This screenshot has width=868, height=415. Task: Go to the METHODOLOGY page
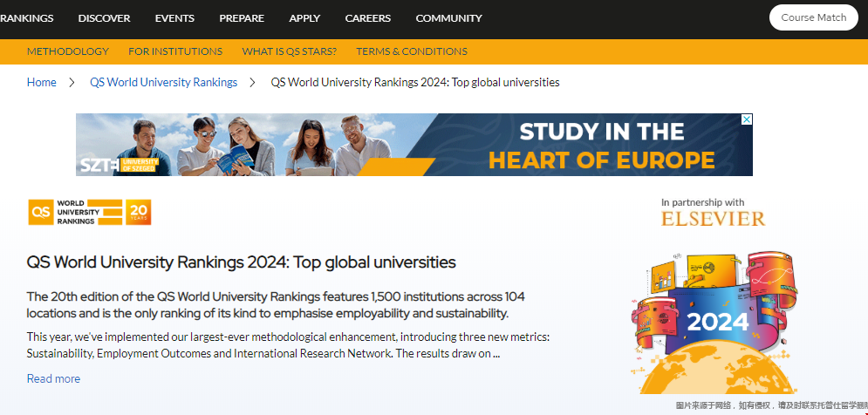pyautogui.click(x=67, y=51)
